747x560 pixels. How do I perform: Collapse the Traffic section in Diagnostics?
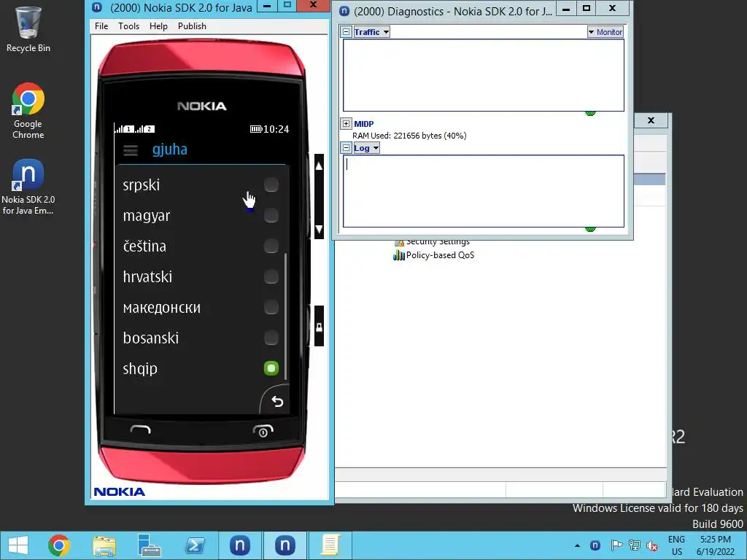tap(347, 32)
